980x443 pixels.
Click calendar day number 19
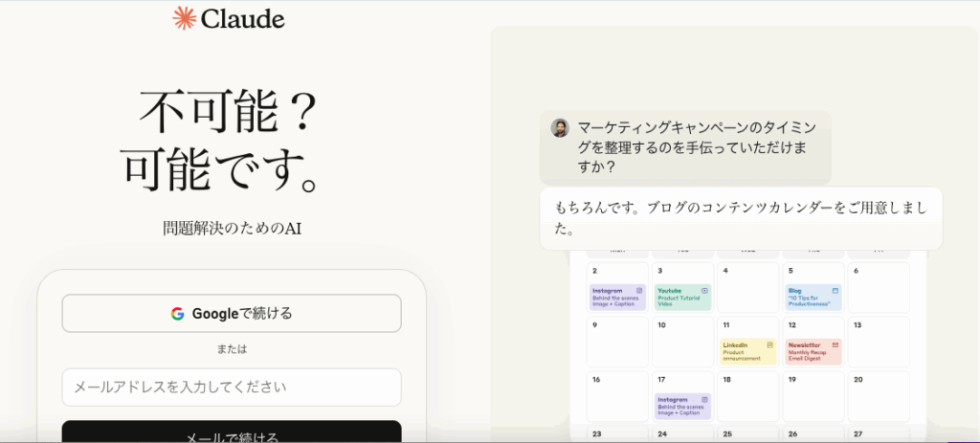[791, 379]
